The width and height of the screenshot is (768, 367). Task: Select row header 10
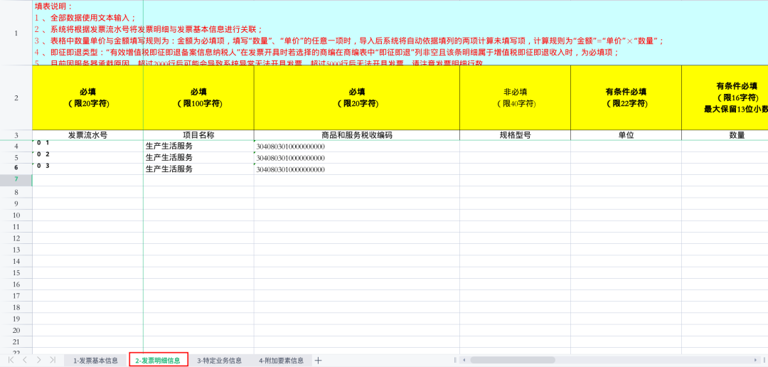(16, 215)
